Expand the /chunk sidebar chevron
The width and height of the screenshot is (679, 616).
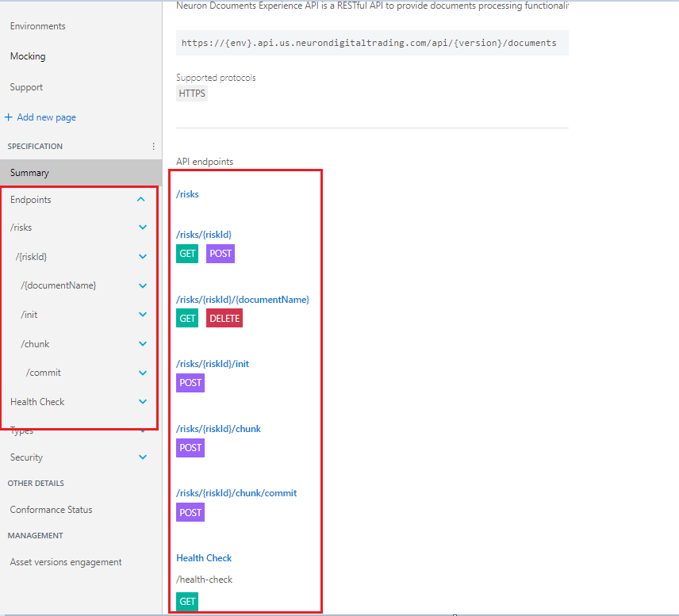click(143, 344)
